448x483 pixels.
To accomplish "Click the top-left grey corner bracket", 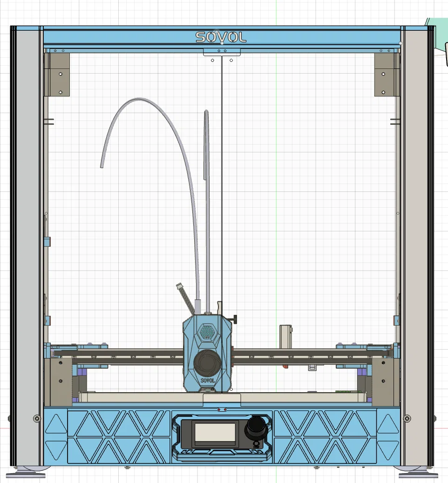I will [57, 75].
